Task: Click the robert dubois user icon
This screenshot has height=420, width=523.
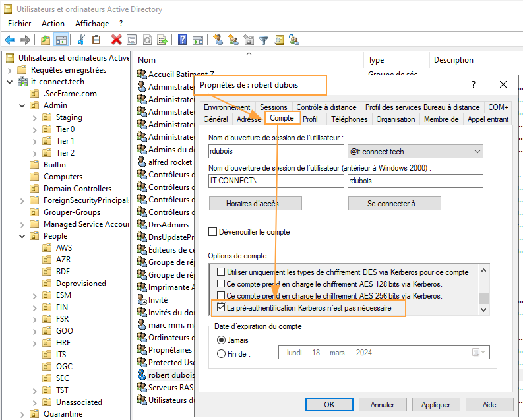Action: click(x=142, y=375)
